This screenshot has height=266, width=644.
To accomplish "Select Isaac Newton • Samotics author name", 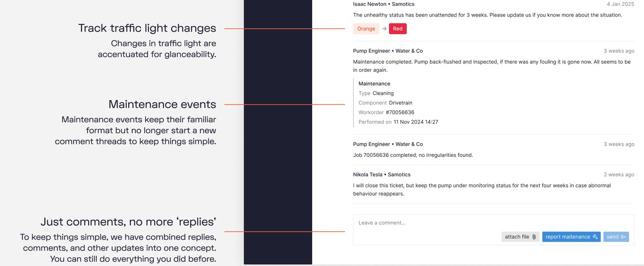I will 384,4.
